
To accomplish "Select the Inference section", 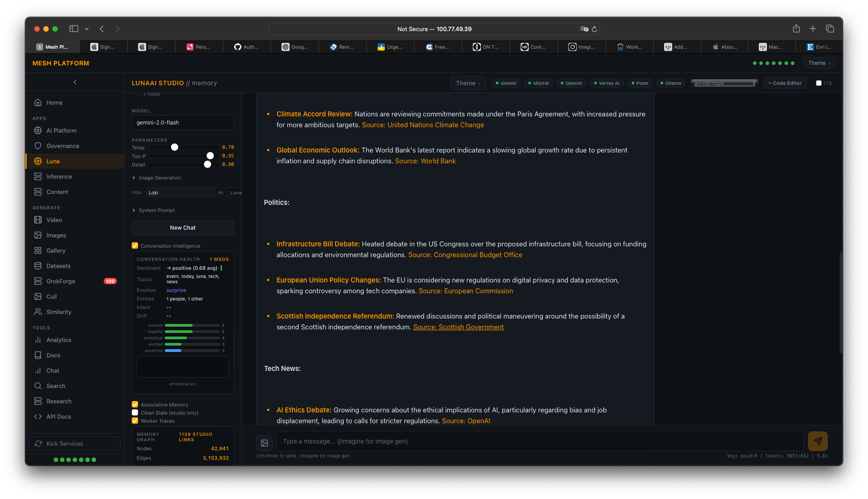I will point(59,176).
